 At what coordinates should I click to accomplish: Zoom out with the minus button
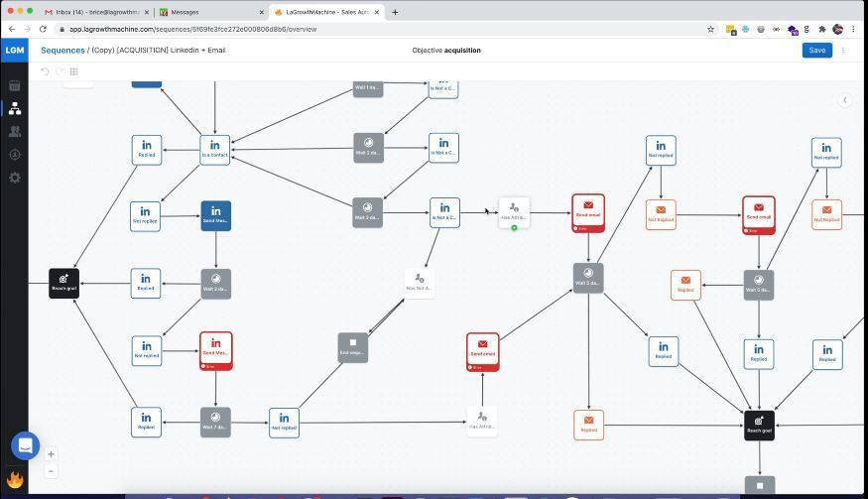(x=51, y=471)
